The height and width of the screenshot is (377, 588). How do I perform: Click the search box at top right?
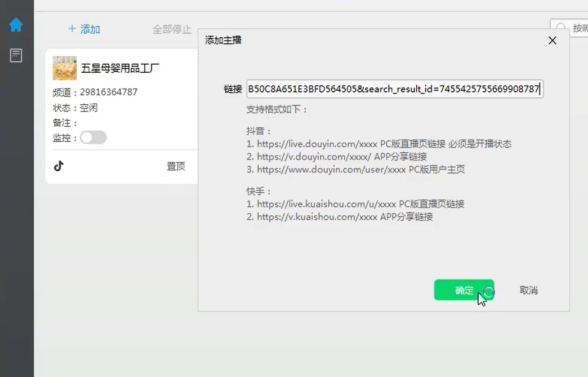[x=569, y=28]
